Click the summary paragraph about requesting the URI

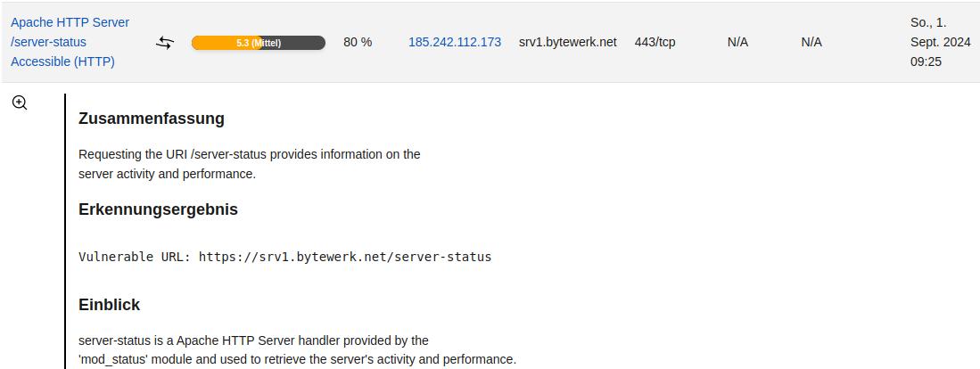coord(250,164)
